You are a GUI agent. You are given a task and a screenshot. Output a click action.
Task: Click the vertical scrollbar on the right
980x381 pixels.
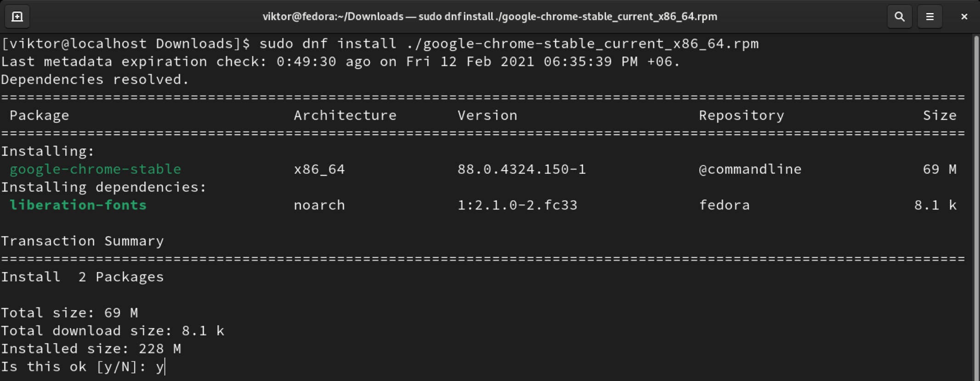point(975,207)
